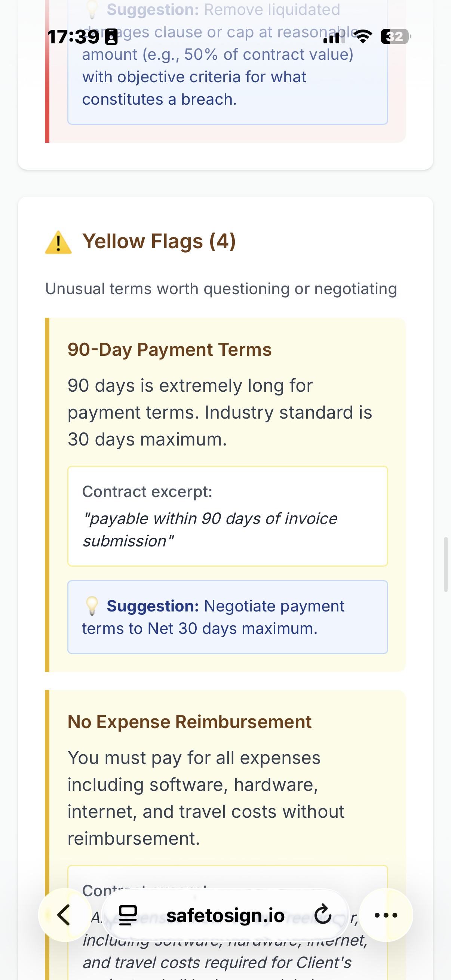Tap the 17:39 clock in the status bar

73,37
